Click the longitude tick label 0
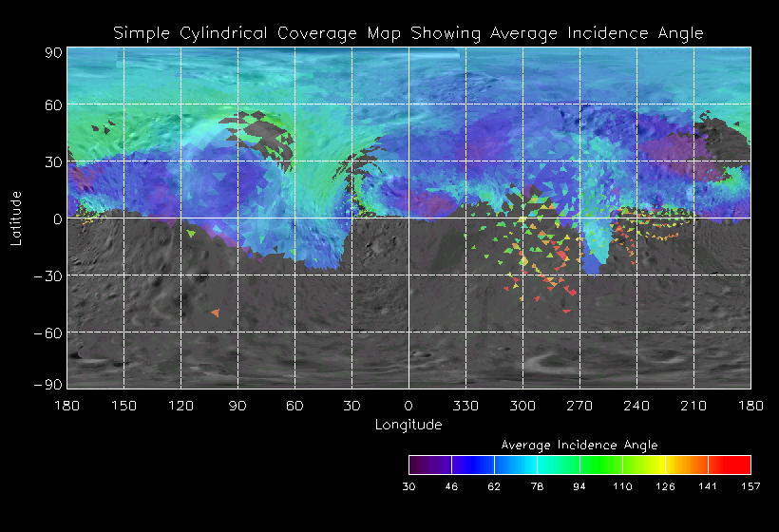The height and width of the screenshot is (532, 779). point(408,407)
